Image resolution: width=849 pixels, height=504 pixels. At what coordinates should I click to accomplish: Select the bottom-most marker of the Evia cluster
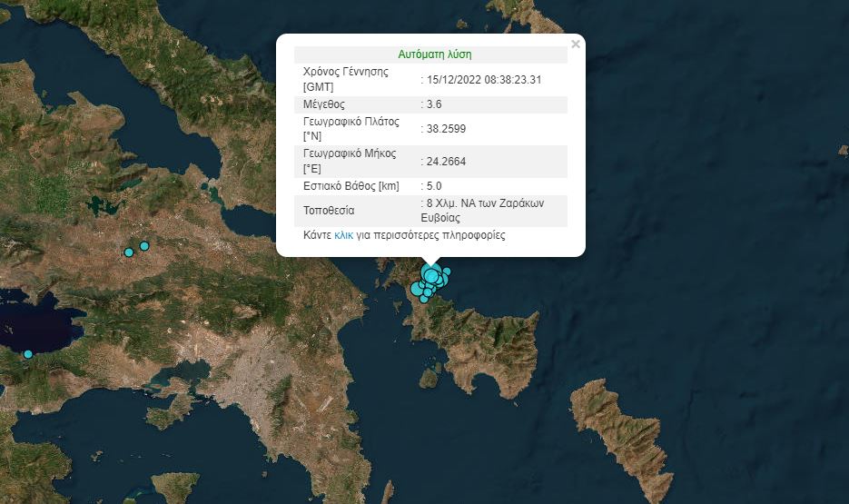[x=424, y=299]
